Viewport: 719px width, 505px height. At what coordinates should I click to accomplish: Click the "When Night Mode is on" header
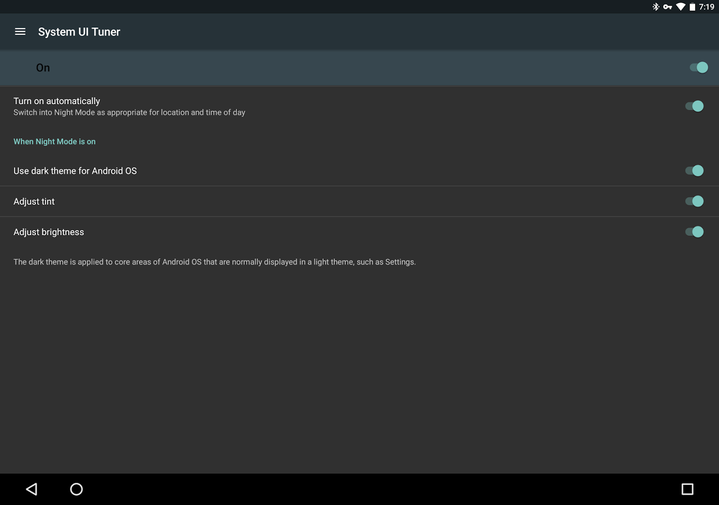[x=54, y=142]
